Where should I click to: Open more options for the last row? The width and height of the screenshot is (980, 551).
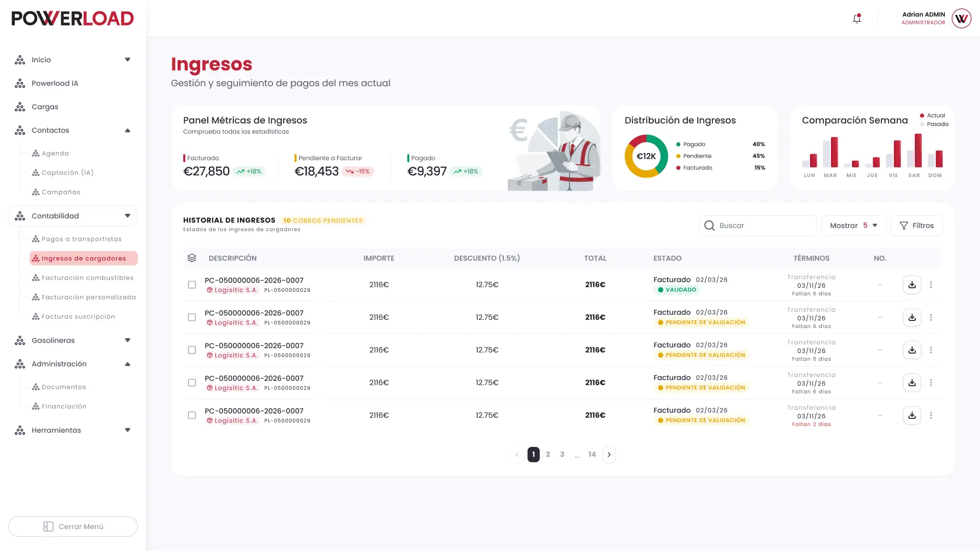(931, 415)
